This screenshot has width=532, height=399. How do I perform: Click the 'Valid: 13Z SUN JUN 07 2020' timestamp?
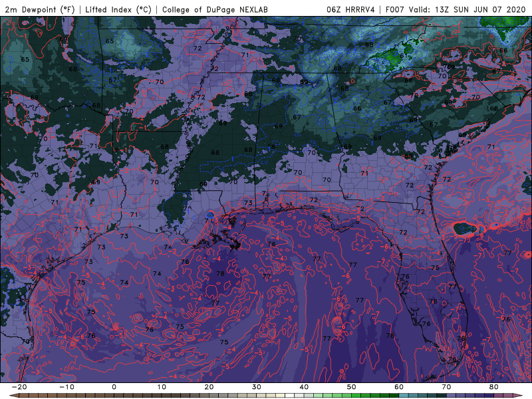tap(467, 9)
